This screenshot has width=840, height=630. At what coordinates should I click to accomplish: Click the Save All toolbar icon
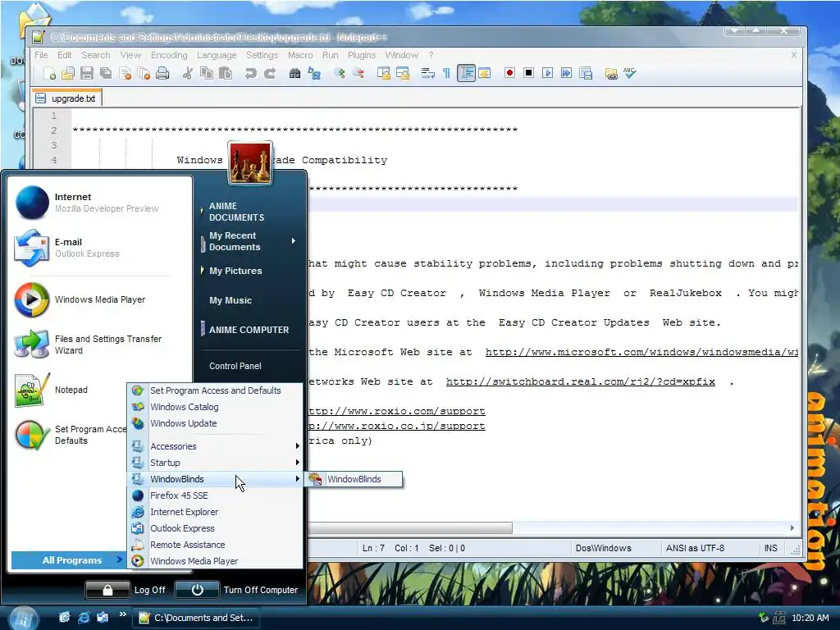pyautogui.click(x=106, y=73)
